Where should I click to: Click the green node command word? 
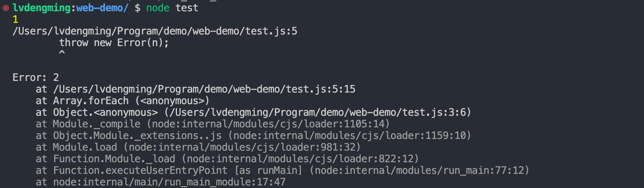point(158,8)
